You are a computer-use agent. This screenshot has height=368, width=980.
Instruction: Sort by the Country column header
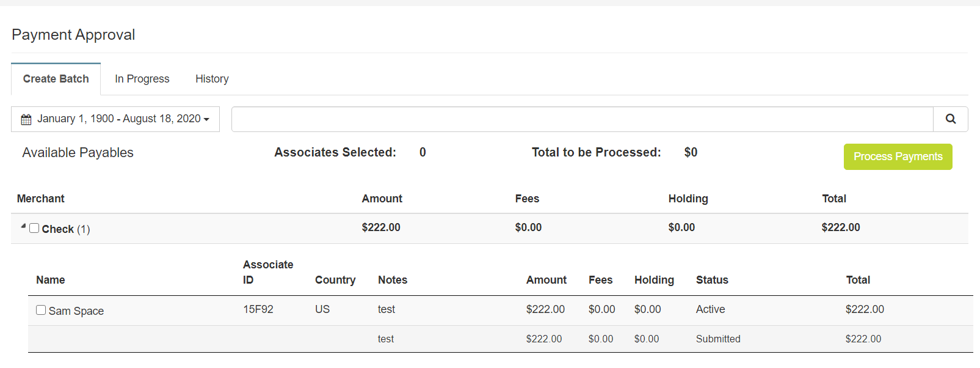335,280
